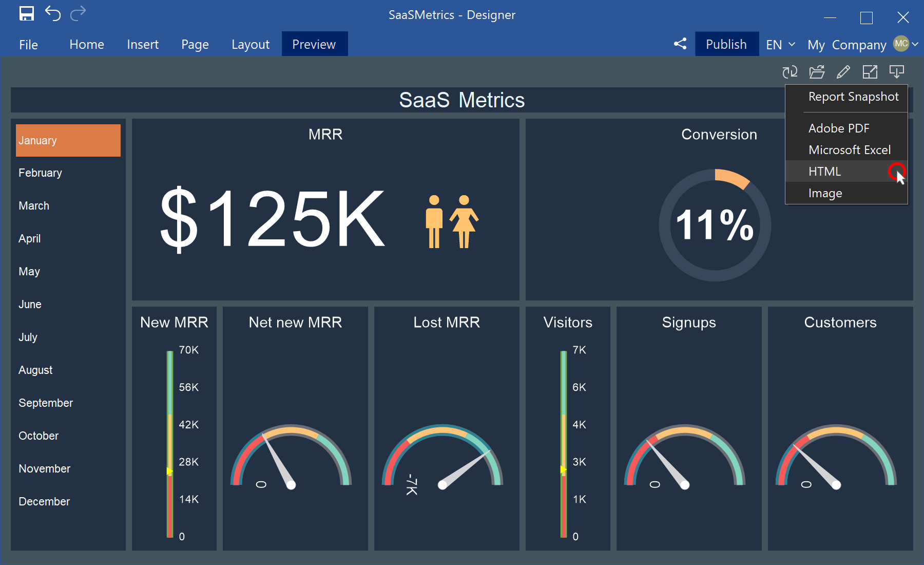Select February in month list
This screenshot has width=924, height=565.
point(68,173)
